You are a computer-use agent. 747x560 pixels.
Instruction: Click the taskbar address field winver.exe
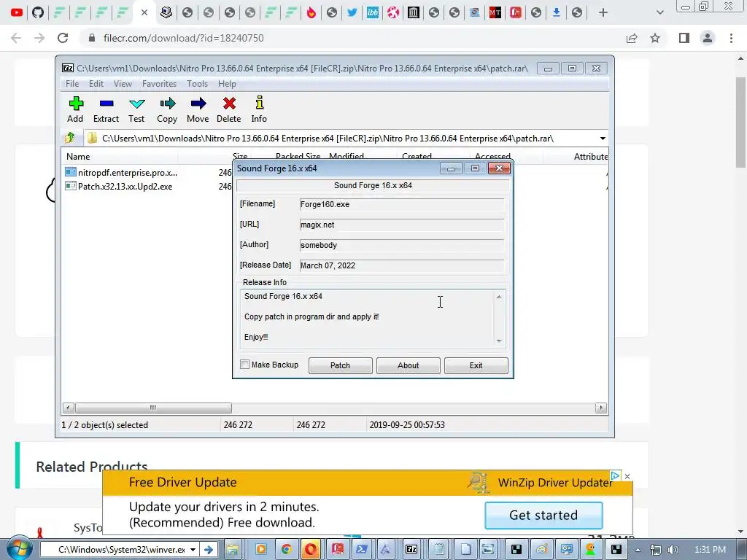click(x=115, y=550)
